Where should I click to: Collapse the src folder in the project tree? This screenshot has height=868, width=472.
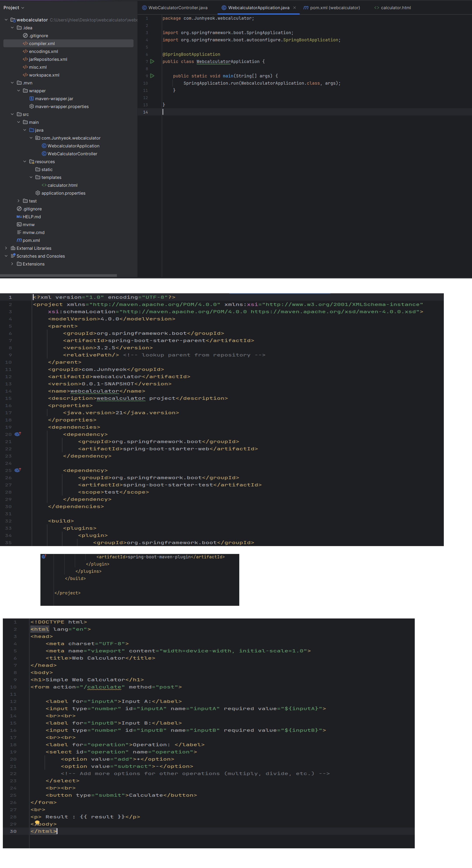pos(12,114)
